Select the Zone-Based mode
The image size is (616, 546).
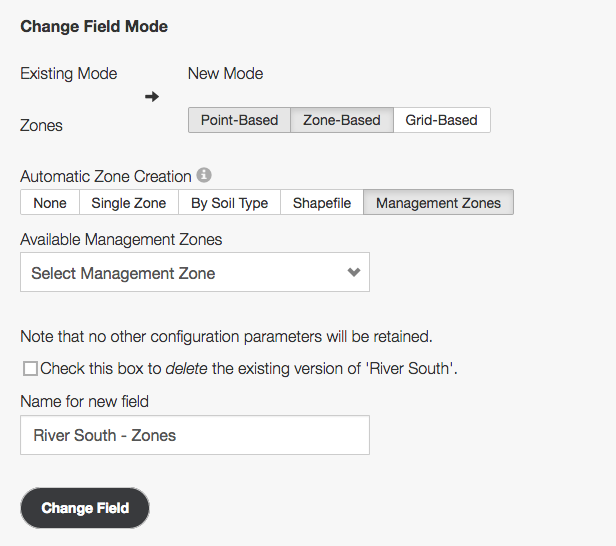coord(341,120)
